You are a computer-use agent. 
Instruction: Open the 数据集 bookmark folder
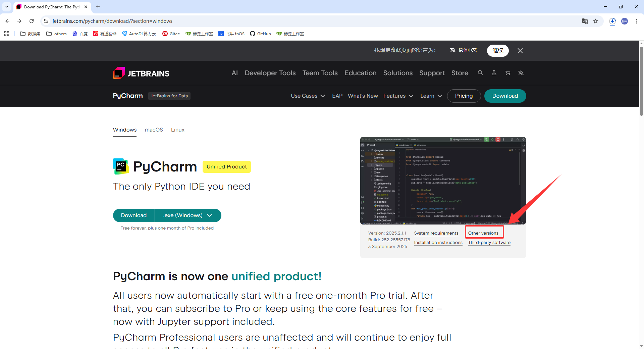30,34
